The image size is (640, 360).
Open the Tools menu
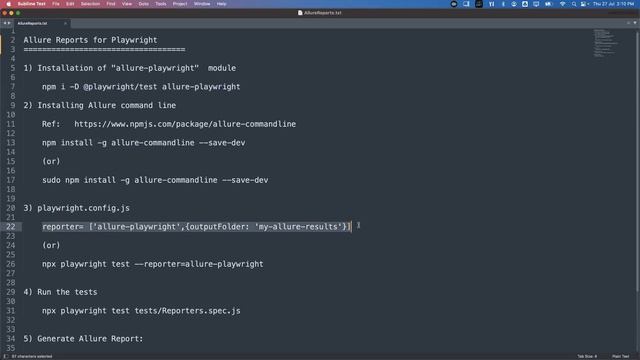tap(161, 4)
